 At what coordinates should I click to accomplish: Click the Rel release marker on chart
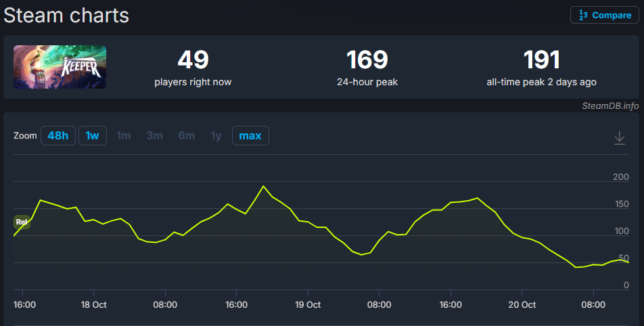[x=22, y=222]
